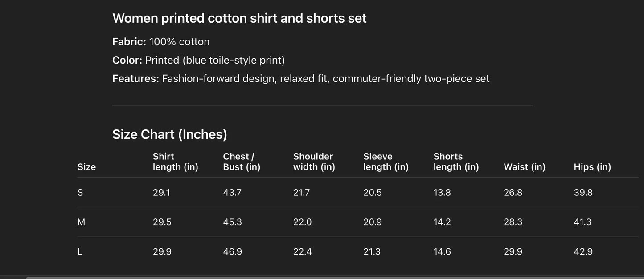The image size is (644, 279).
Task: Click the 43.7 chest value for S
Action: click(x=232, y=193)
